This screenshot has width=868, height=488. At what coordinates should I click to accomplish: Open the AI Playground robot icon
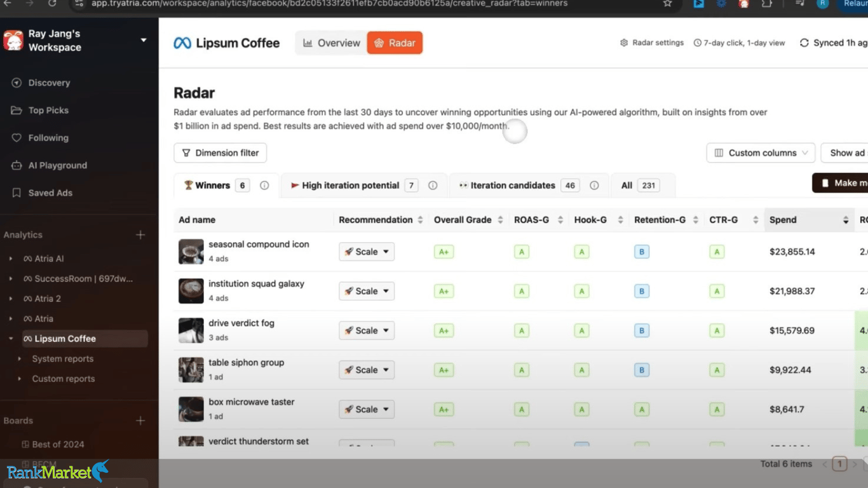17,165
